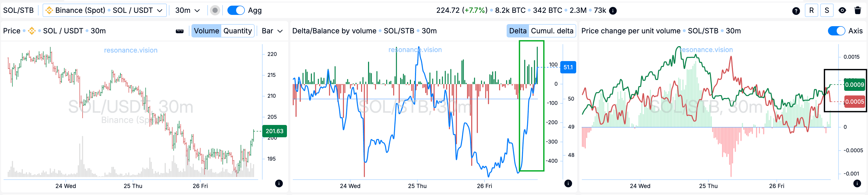Screen dimensions: 868x195
Task: Click info icon below Price change chart
Action: (x=857, y=183)
